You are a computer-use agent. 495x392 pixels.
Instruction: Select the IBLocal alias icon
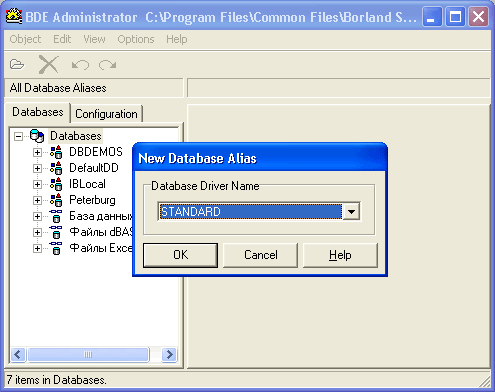click(56, 184)
